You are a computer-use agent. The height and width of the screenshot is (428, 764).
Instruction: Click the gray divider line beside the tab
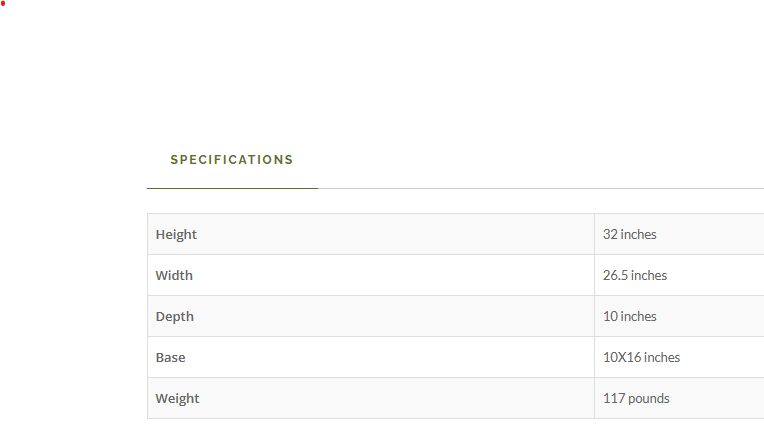(x=541, y=188)
